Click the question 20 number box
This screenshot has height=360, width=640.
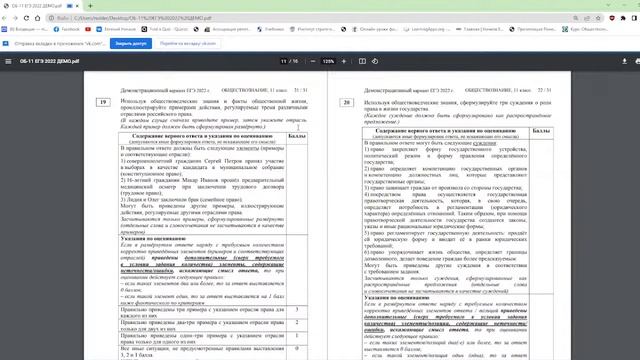pos(347,102)
